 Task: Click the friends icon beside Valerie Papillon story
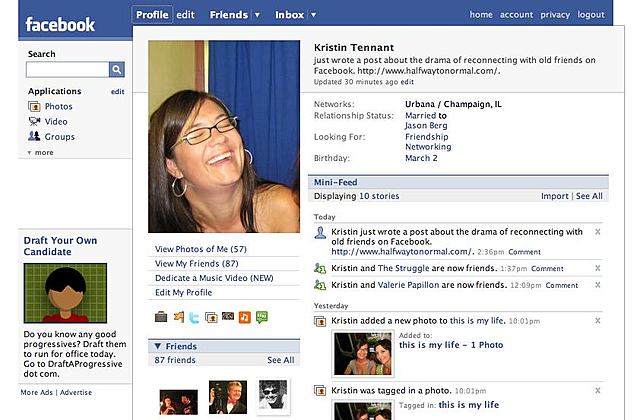click(x=320, y=285)
